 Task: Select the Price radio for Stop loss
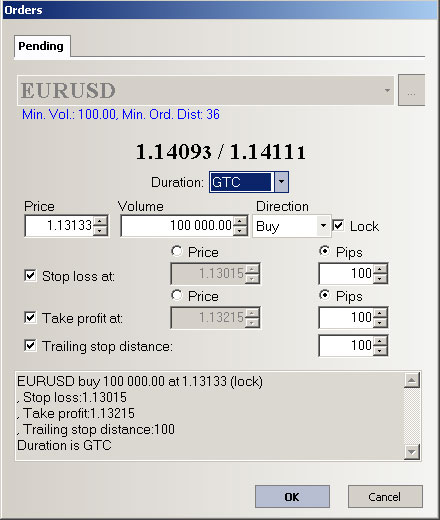coord(177,251)
